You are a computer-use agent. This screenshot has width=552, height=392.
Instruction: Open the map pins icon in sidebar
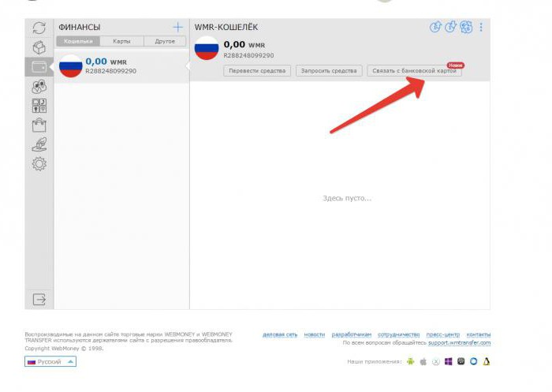(x=39, y=87)
